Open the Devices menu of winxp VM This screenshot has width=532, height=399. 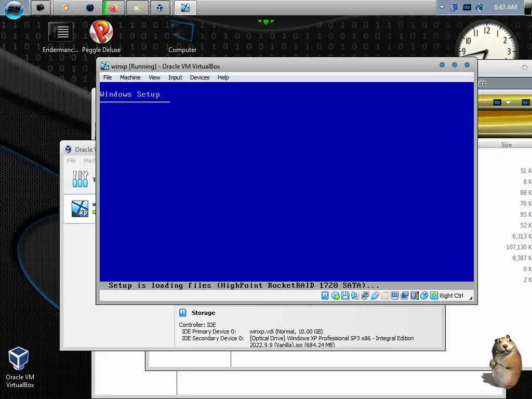pos(200,77)
